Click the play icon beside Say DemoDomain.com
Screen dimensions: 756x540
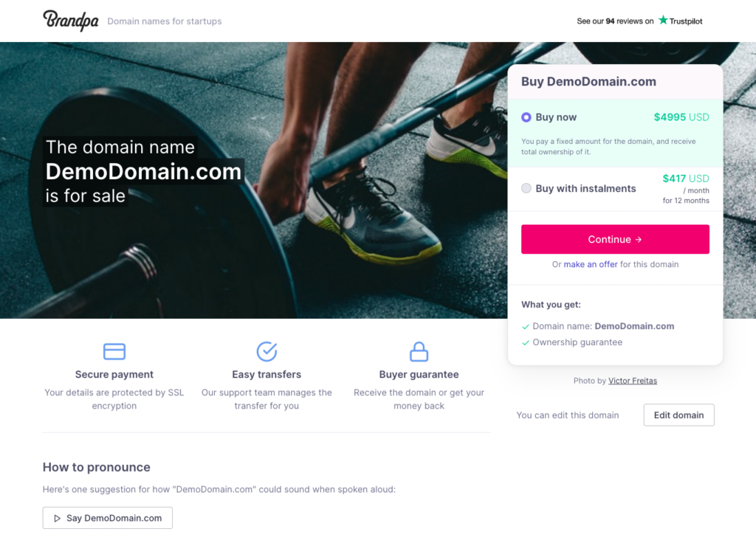(x=58, y=519)
